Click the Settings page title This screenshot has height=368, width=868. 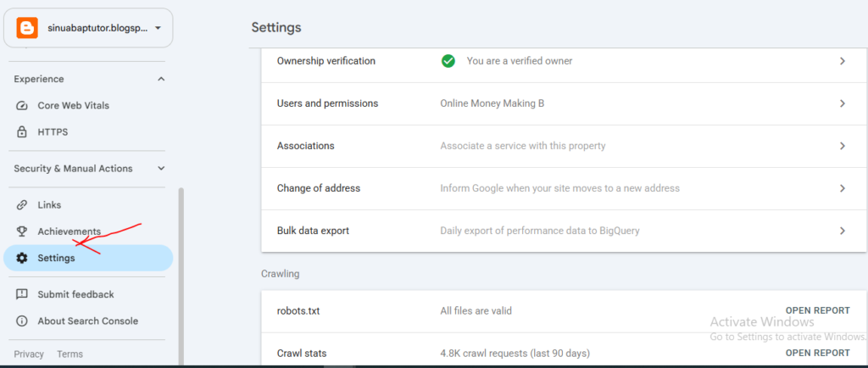[276, 28]
